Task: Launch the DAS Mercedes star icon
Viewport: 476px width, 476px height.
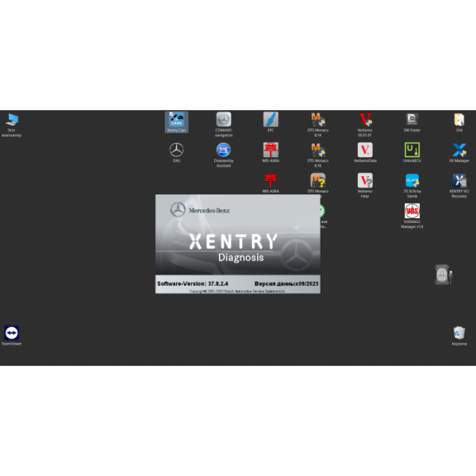Action: point(176,150)
